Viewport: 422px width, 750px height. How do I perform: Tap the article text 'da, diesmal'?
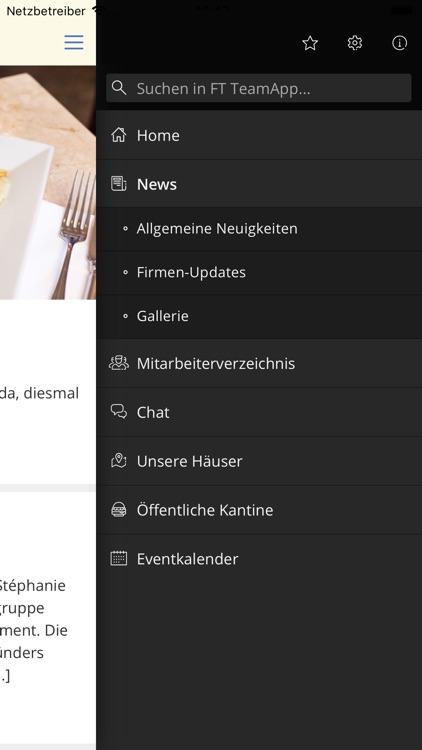tap(40, 394)
